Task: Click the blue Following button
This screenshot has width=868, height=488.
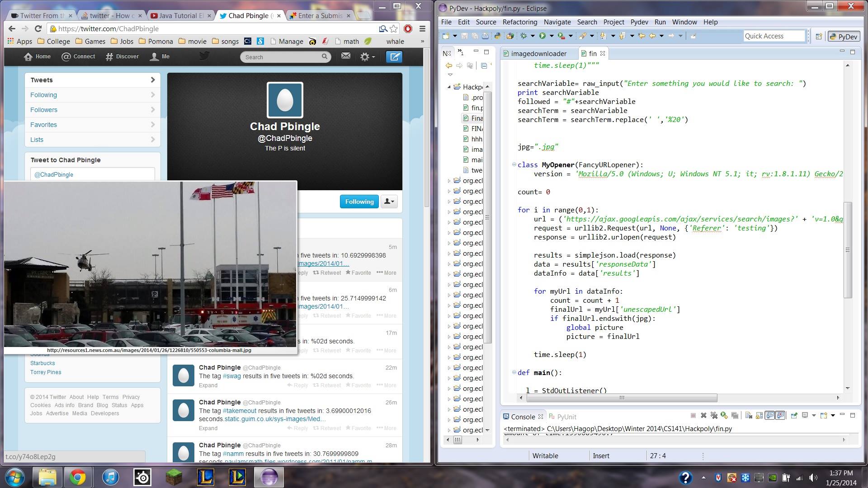Action: pyautogui.click(x=359, y=202)
